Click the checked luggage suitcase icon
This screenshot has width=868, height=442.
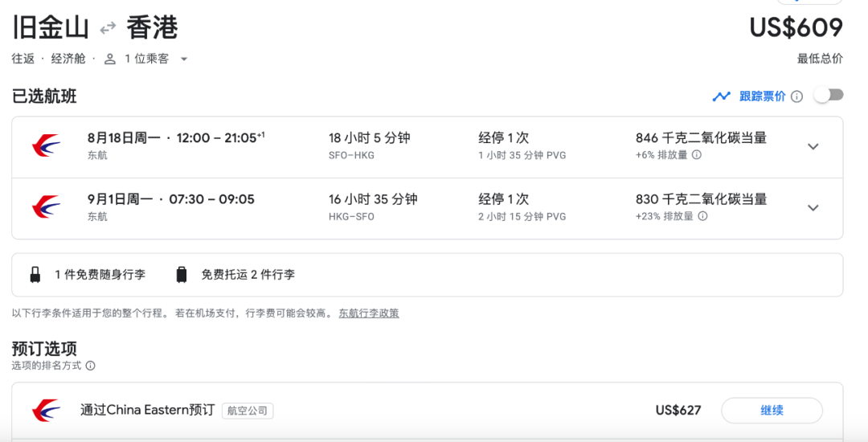coord(182,275)
